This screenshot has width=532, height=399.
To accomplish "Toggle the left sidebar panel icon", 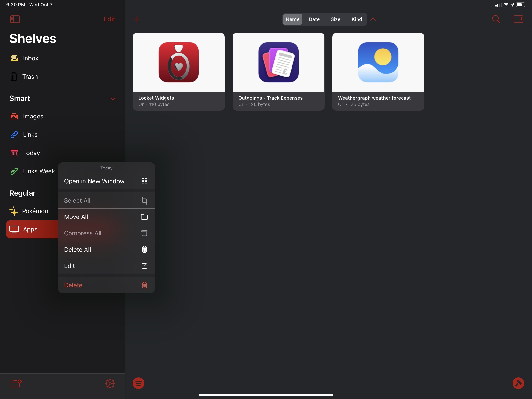I will [x=15, y=19].
